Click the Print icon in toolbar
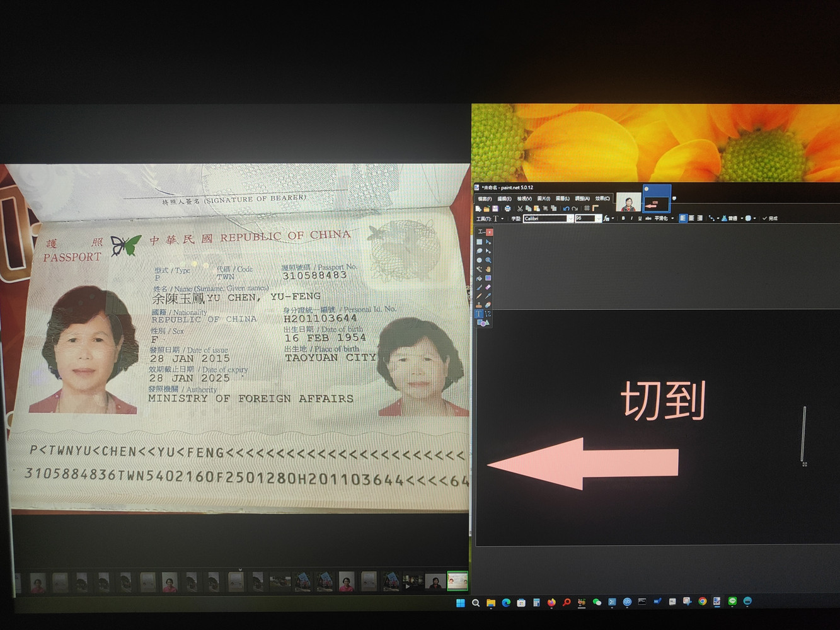This screenshot has height=630, width=840. pos(507,209)
